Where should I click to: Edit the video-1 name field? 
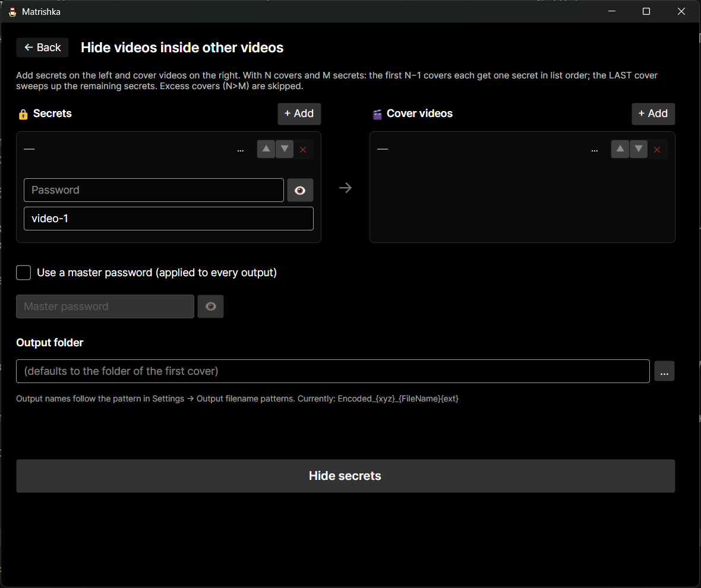(x=169, y=219)
